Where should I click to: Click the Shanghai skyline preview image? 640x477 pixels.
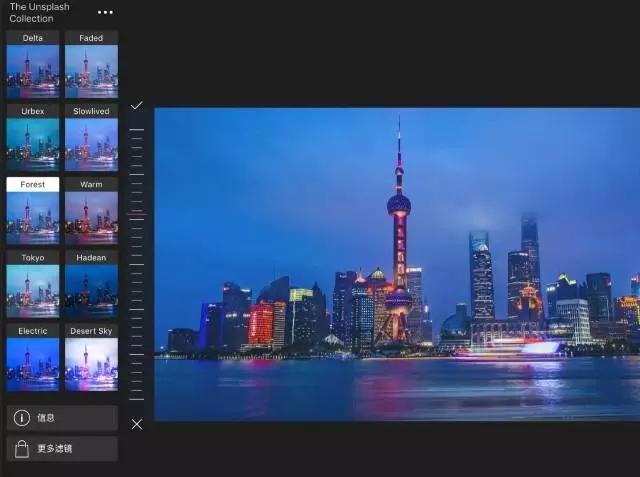397,264
